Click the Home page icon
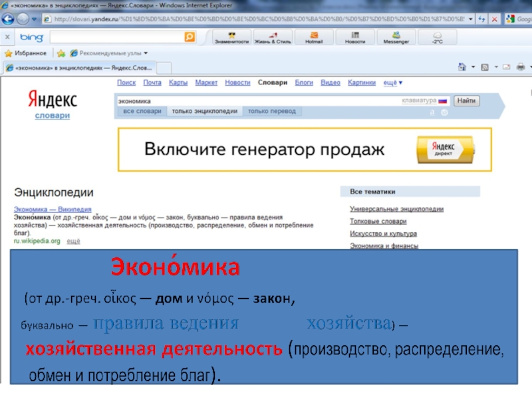The height and width of the screenshot is (399, 532). [x=462, y=67]
